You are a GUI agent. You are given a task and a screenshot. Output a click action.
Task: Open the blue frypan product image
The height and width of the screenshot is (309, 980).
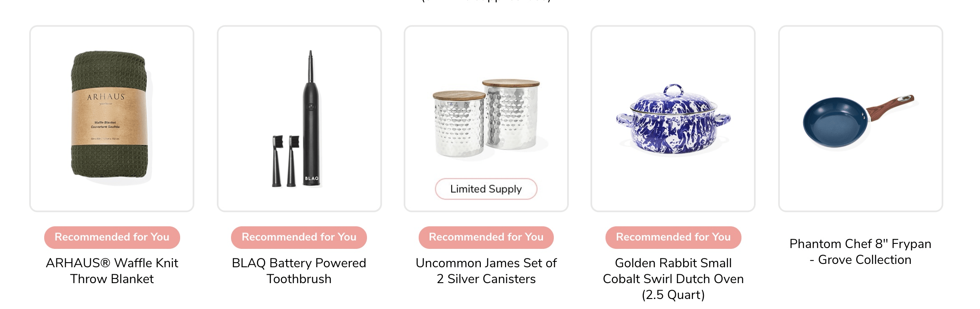point(861,119)
